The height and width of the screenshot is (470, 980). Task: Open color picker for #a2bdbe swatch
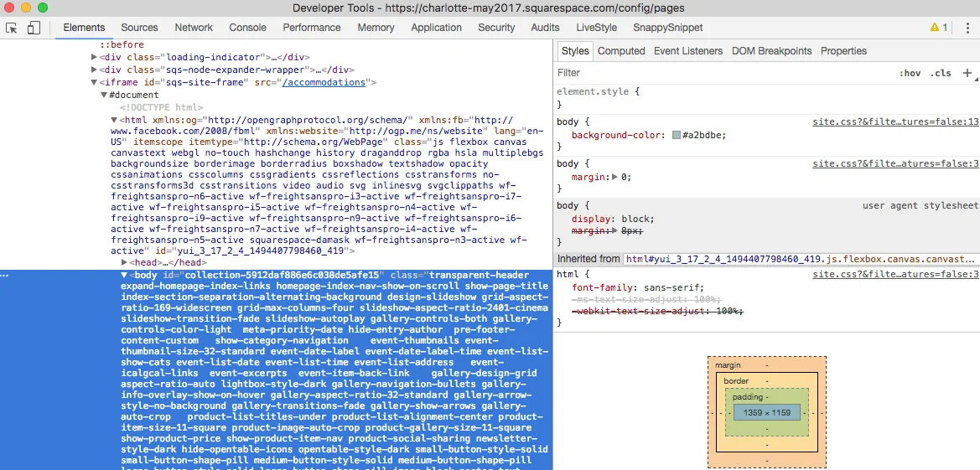click(x=677, y=135)
